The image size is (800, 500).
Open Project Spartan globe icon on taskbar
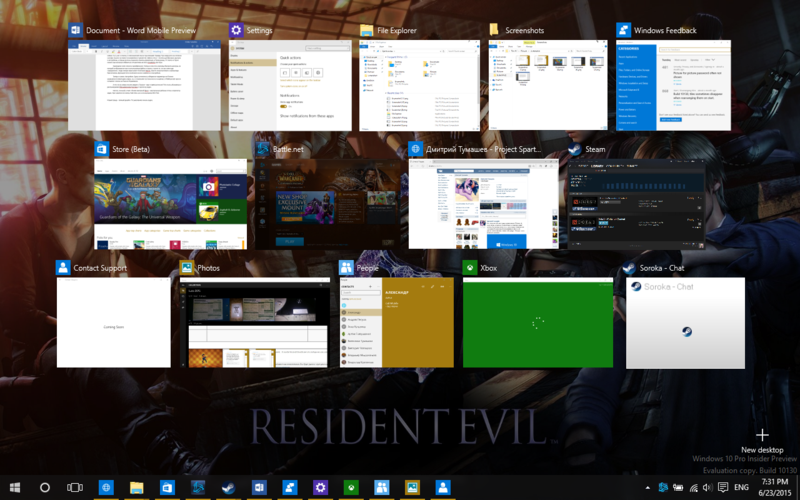click(106, 488)
